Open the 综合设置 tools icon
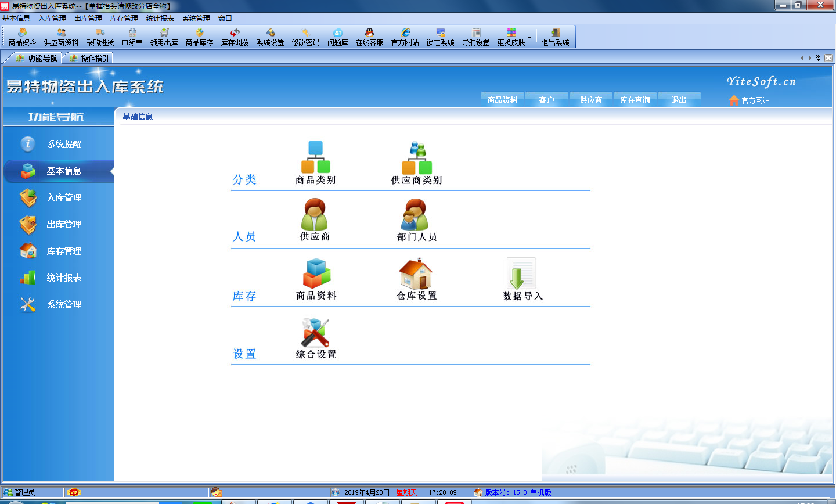The image size is (836, 504). tap(316, 339)
